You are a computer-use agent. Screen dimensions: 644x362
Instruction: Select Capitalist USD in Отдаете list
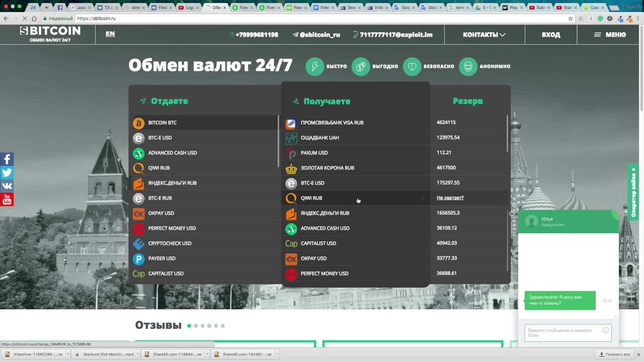point(204,274)
